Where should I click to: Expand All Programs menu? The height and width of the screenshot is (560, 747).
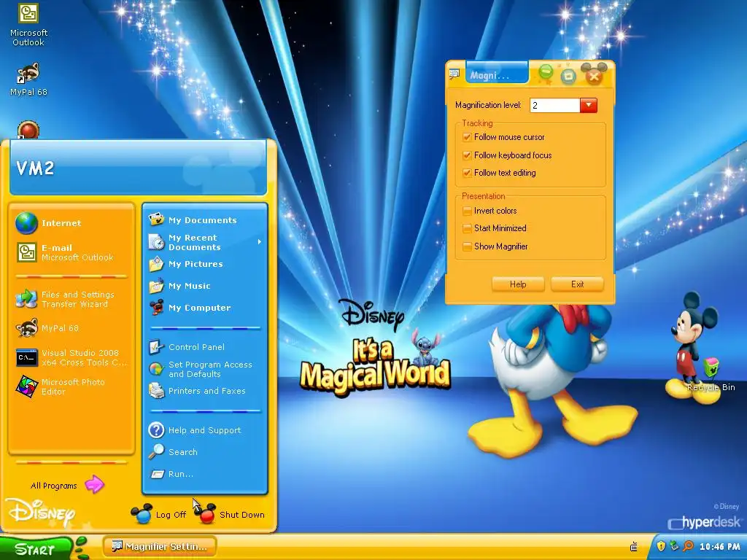(67, 485)
